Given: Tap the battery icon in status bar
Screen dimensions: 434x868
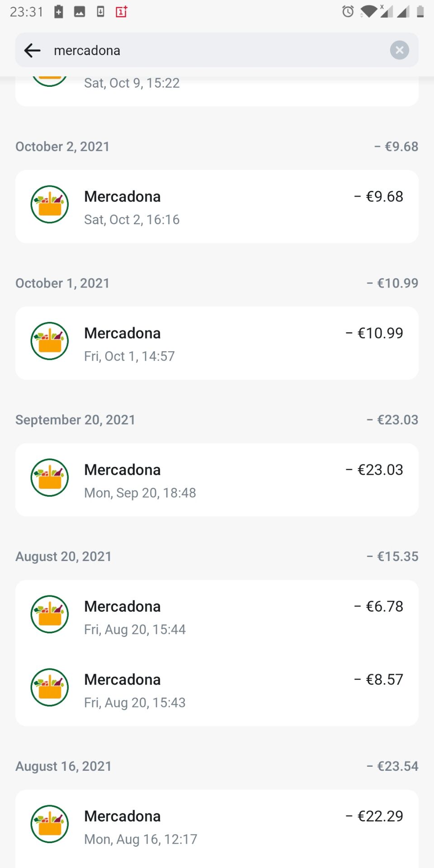Looking at the screenshot, I should tap(420, 11).
